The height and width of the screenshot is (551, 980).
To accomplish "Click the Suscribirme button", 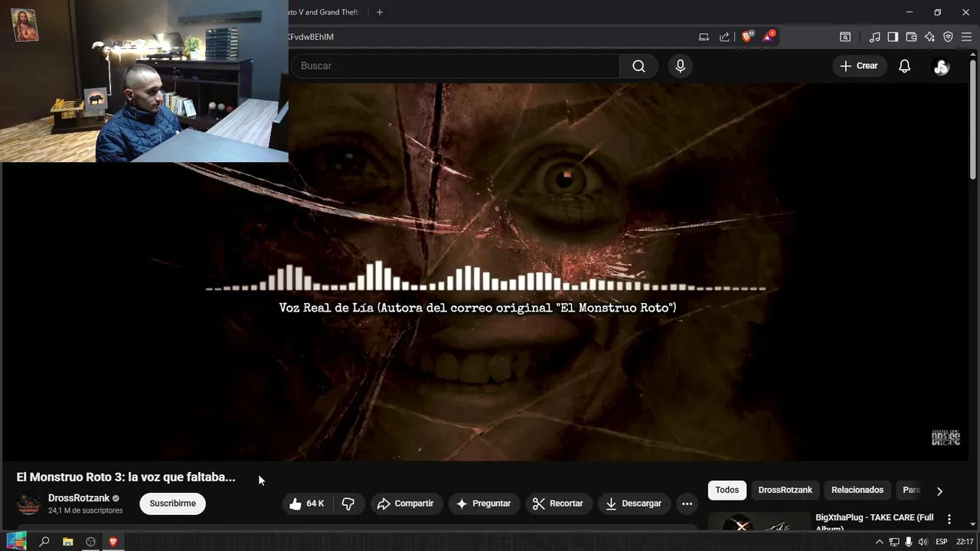I will [x=172, y=504].
